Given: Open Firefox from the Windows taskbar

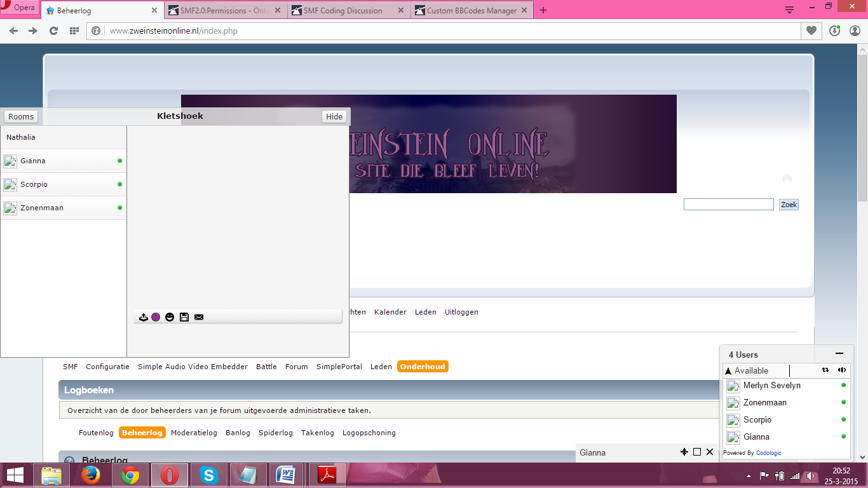Looking at the screenshot, I should [x=91, y=475].
